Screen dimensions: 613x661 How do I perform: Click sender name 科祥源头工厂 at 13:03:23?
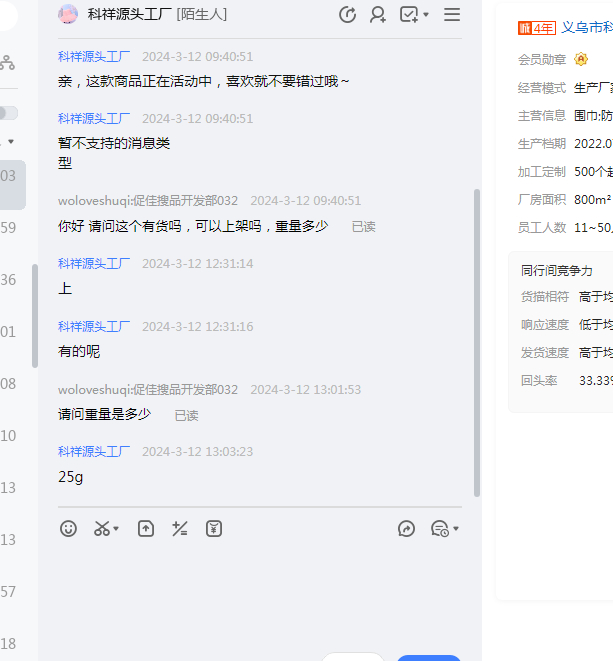coord(94,451)
